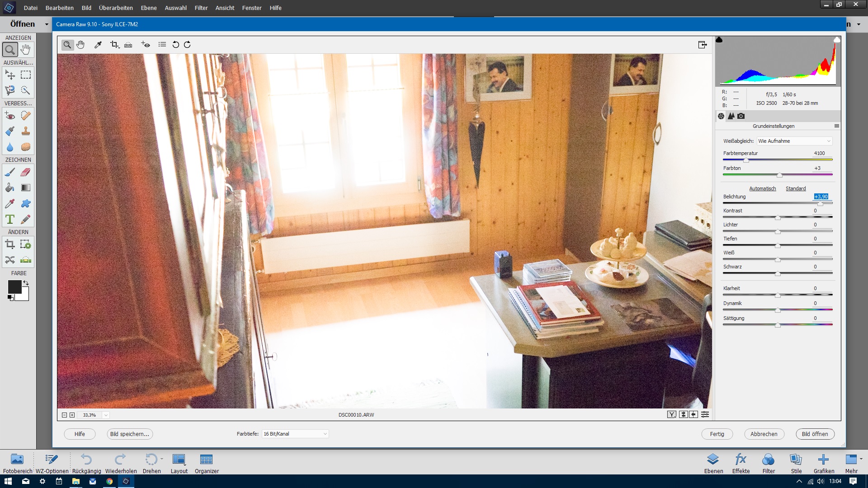The image size is (868, 488).
Task: Open the Weißabgleich dropdown
Action: pyautogui.click(x=794, y=141)
